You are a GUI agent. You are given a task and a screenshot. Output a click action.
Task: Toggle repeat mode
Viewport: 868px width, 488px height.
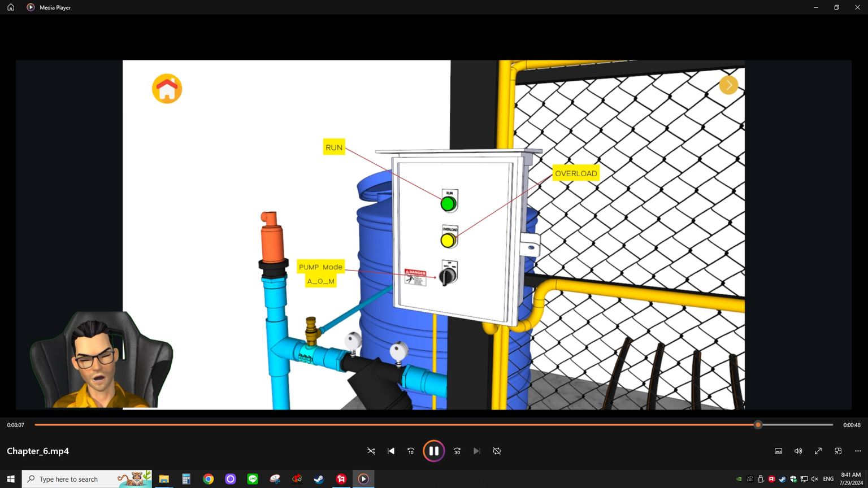pyautogui.click(x=497, y=451)
